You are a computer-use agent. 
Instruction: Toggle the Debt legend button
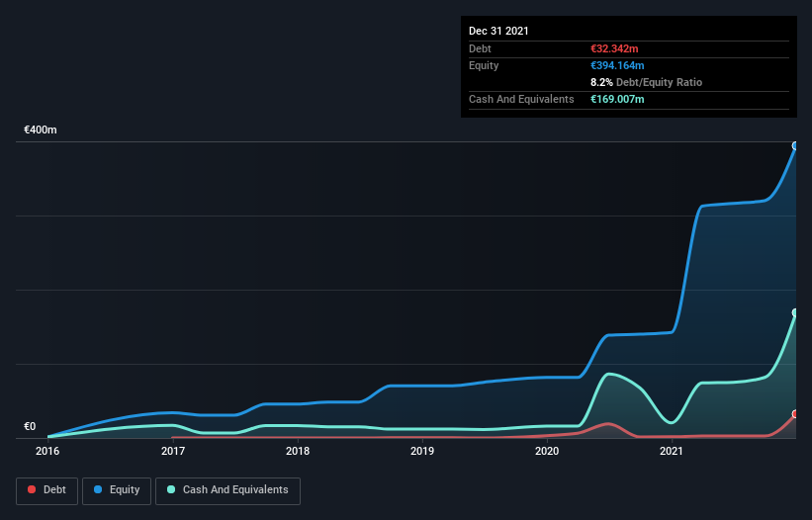(x=47, y=490)
